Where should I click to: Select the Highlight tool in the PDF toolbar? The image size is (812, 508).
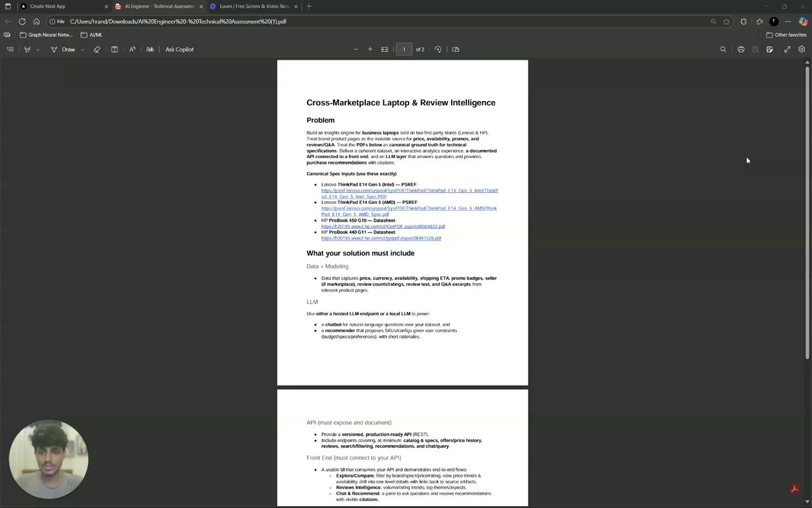[x=27, y=50]
